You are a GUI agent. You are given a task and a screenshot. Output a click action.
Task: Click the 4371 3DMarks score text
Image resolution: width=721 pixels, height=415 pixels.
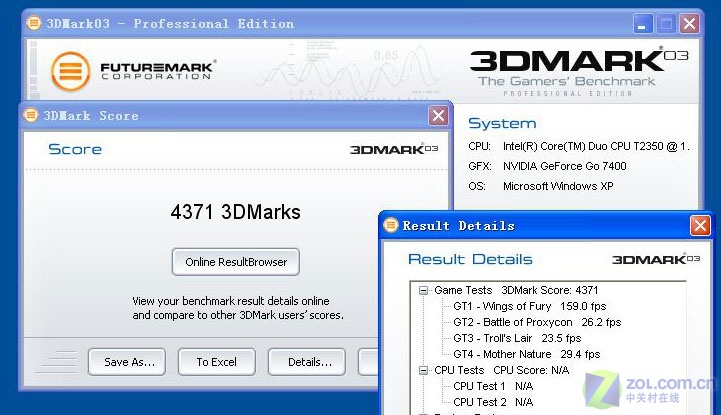(x=235, y=212)
